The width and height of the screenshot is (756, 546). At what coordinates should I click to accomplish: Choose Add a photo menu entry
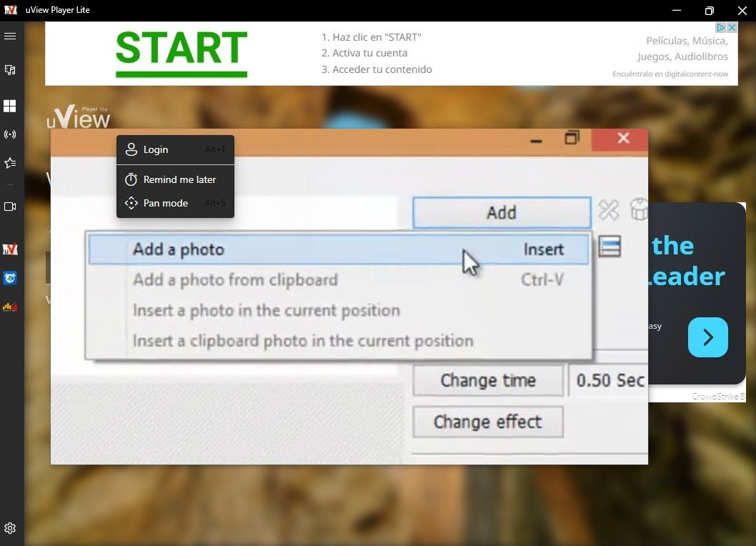click(x=339, y=249)
